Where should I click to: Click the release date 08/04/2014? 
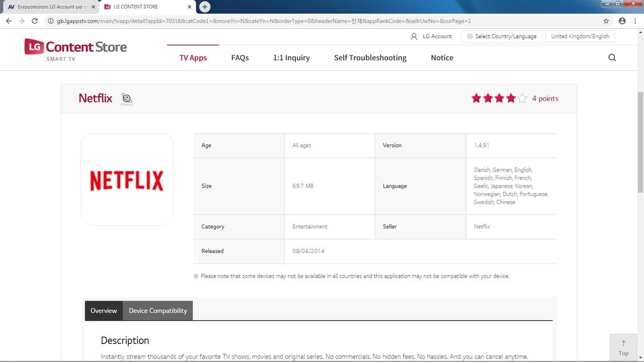click(x=308, y=251)
